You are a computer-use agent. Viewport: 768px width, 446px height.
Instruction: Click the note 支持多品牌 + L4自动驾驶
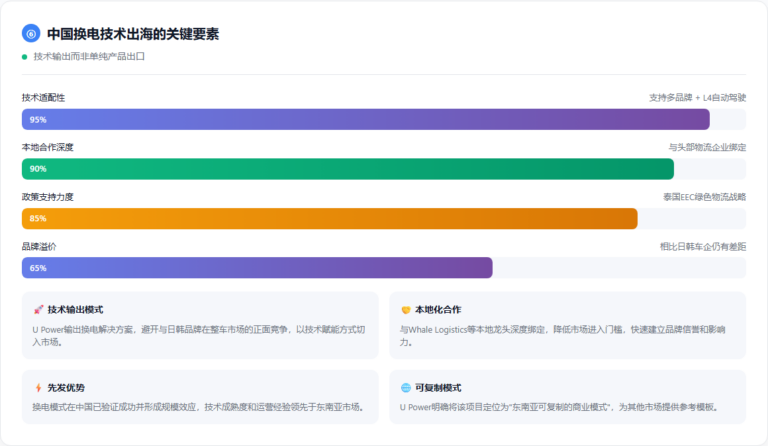[697, 98]
